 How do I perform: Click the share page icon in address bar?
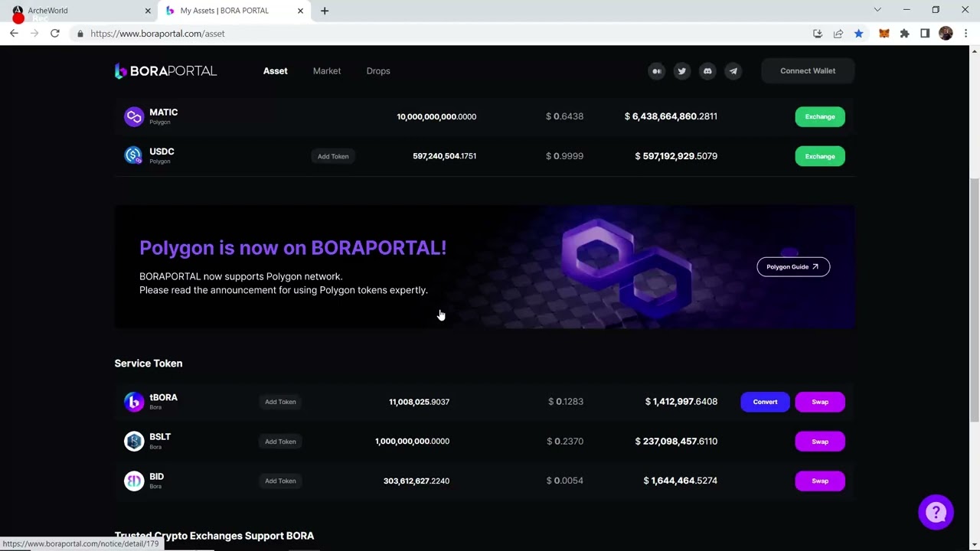(x=838, y=34)
